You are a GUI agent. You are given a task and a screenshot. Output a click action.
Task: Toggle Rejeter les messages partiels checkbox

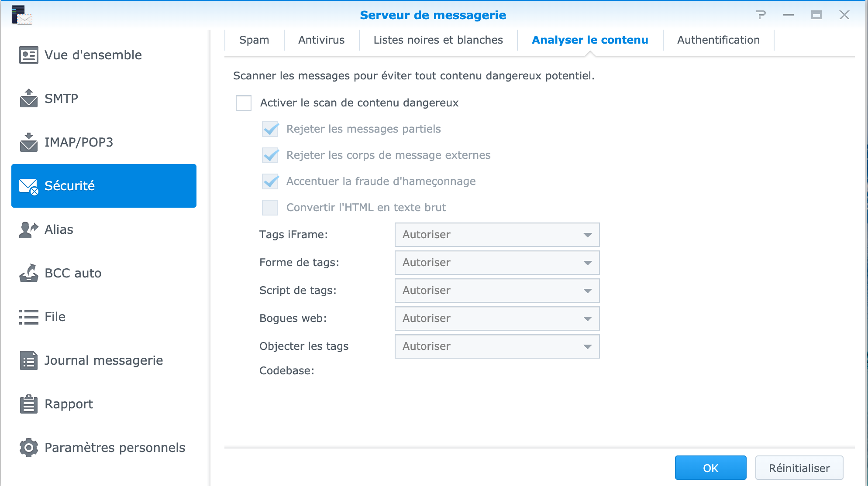270,129
